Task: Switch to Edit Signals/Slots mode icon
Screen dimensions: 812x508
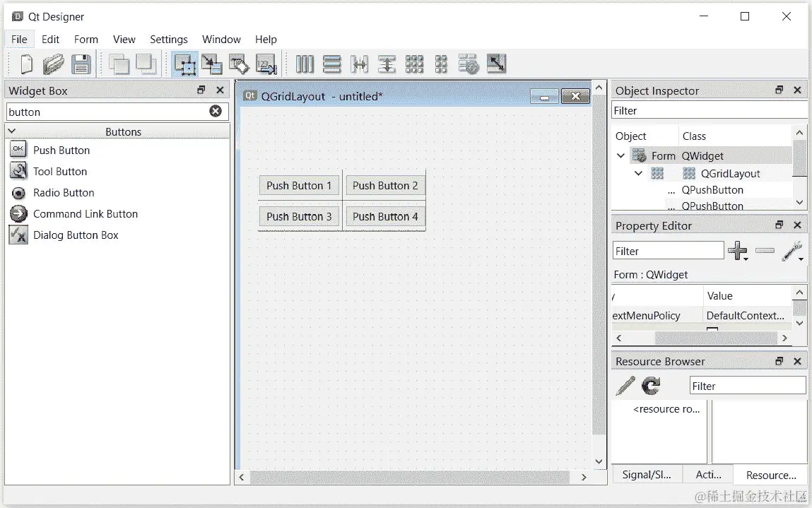Action: pyautogui.click(x=212, y=65)
